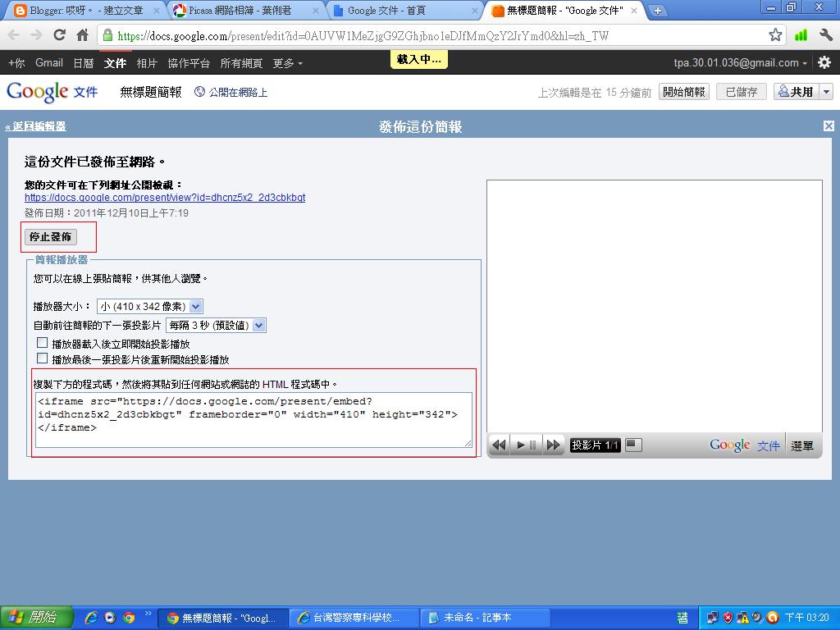The height and width of the screenshot is (630, 840).
Task: Click the 文件 item in Google bar
Action: point(115,63)
